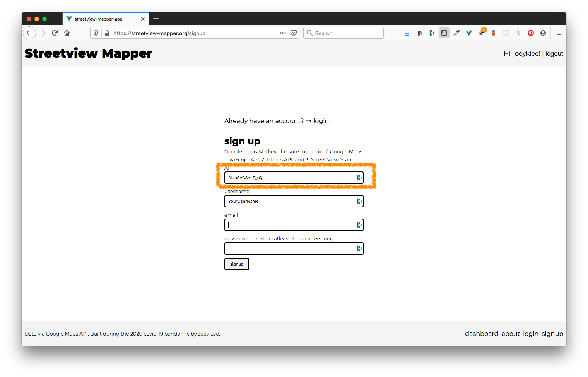Toggle the Firefox sidebar view
The image size is (588, 377).
click(444, 33)
